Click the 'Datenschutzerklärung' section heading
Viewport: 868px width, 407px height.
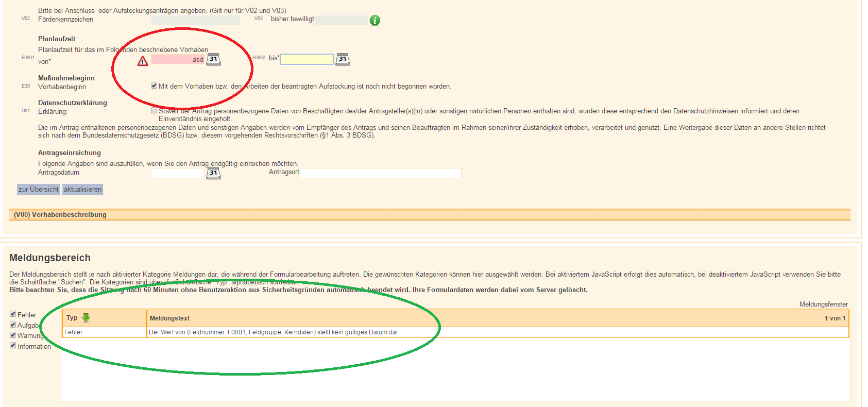(x=73, y=103)
